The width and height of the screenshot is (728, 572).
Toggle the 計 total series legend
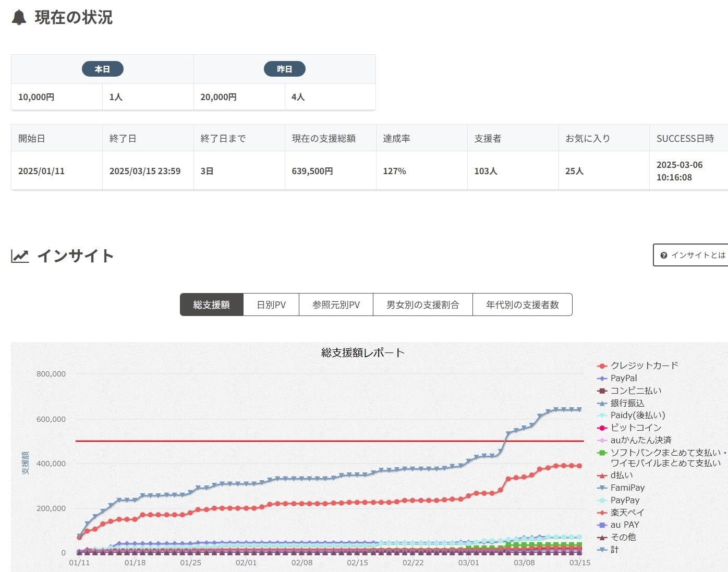coord(614,550)
